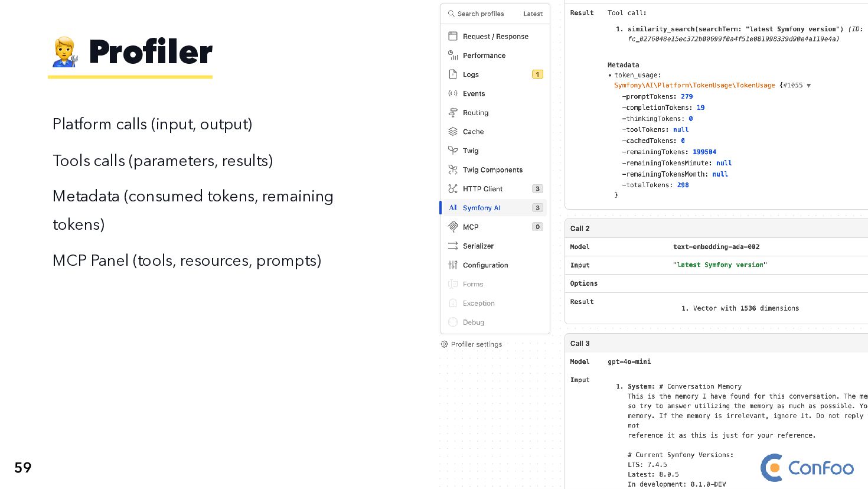Image resolution: width=868 pixels, height=489 pixels.
Task: Click the Request / Response panel icon
Action: point(453,36)
